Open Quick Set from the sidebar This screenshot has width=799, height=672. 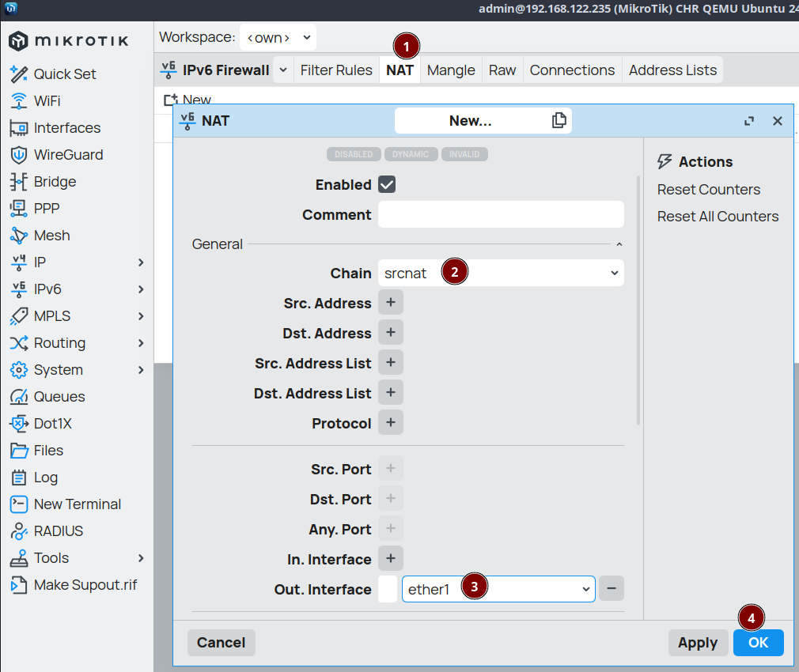point(64,74)
